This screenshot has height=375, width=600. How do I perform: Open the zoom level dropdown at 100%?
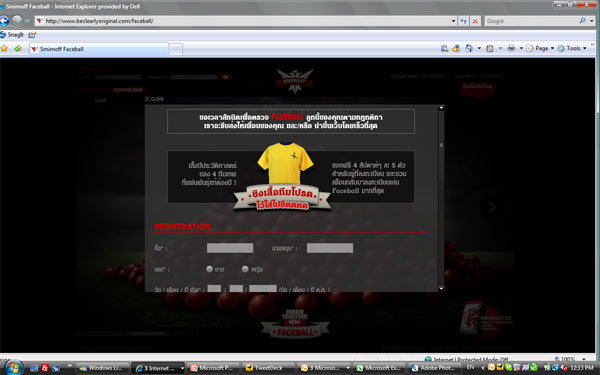(584, 359)
